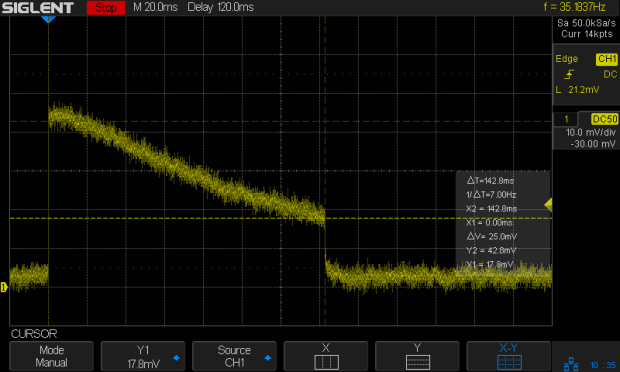Click the DC trigger coupling label
Image resolution: width=620 pixels, height=372 pixels.
pyautogui.click(x=610, y=74)
